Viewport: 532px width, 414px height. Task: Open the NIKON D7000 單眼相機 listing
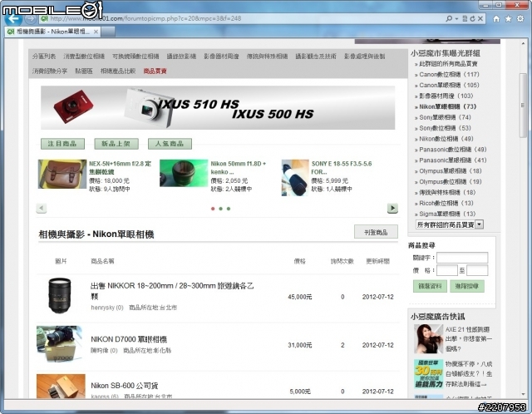point(129,339)
